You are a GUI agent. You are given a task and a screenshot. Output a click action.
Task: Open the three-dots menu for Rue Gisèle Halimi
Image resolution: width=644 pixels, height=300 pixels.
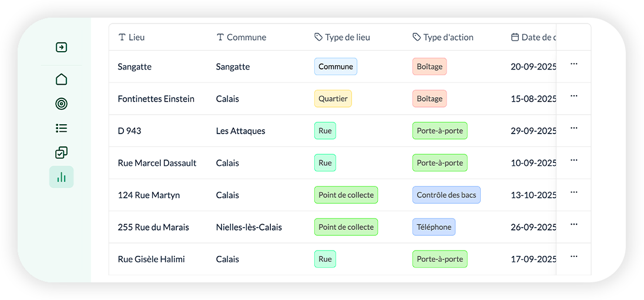coord(573,256)
